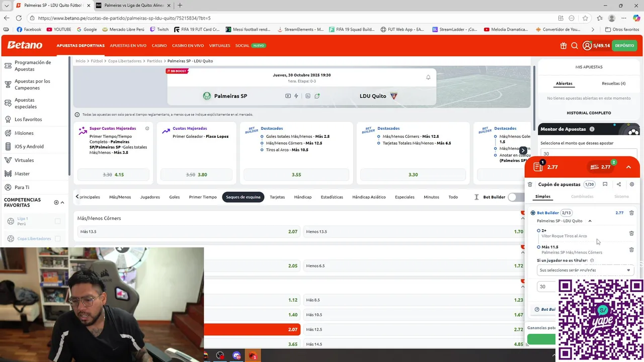Open the Facebook bookmark
This screenshot has height=362, width=644.
pyautogui.click(x=29, y=30)
